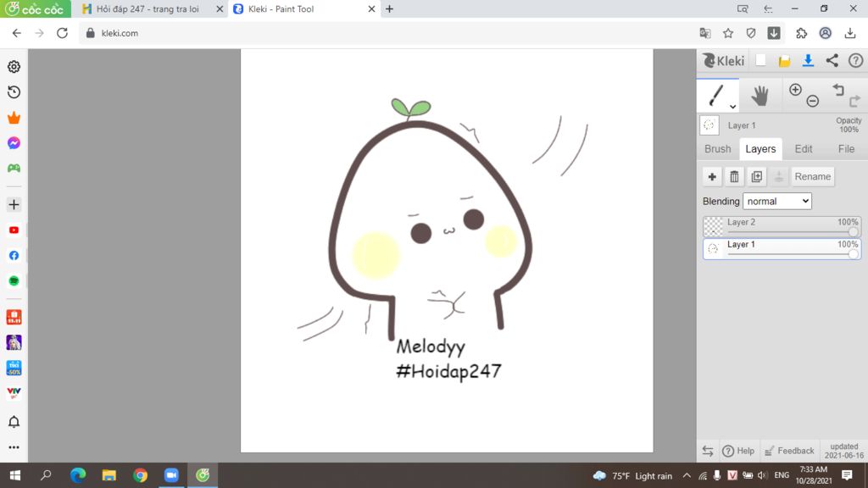Duplicate the selected layer
The width and height of the screenshot is (868, 488).
click(757, 176)
